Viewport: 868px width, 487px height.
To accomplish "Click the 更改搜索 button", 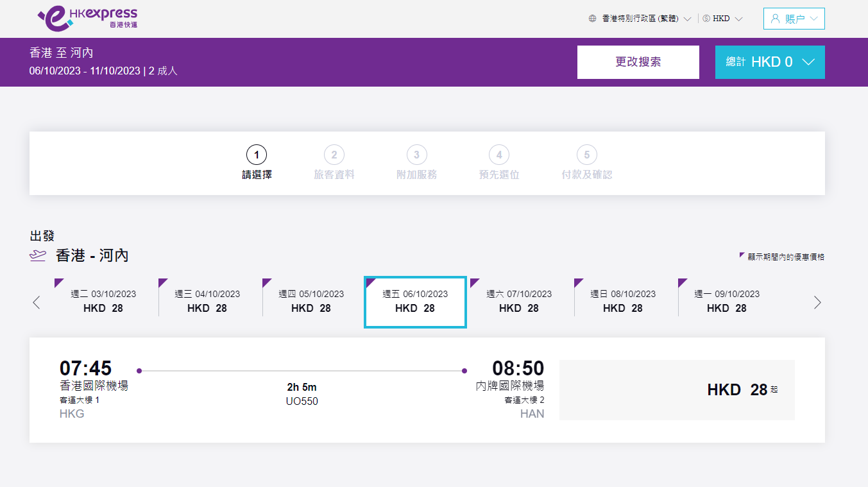I will (x=638, y=62).
